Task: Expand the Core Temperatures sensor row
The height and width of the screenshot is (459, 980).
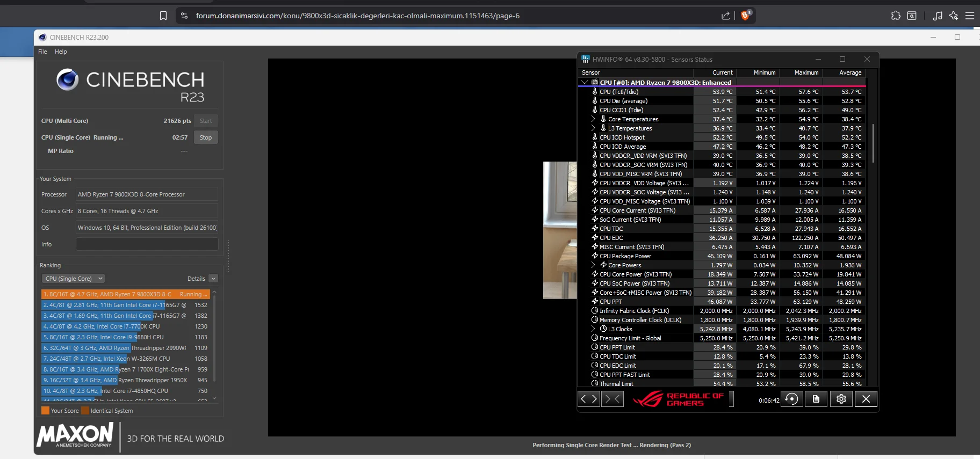Action: tap(593, 119)
